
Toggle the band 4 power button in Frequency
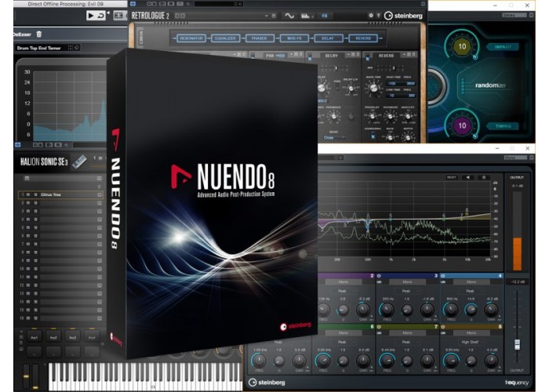(443, 276)
